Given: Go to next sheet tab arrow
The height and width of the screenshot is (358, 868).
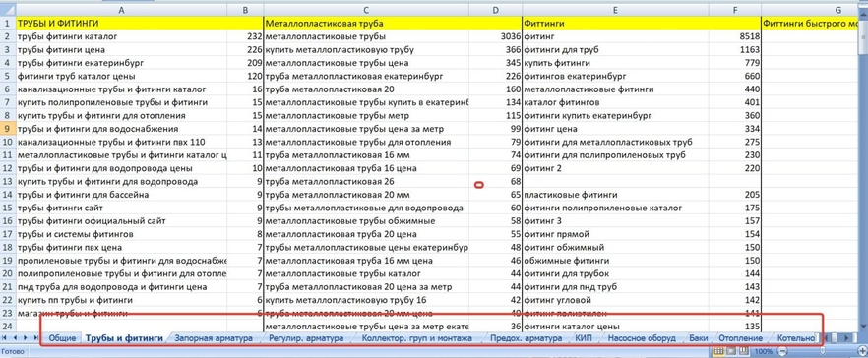Looking at the screenshot, I should pos(25,337).
